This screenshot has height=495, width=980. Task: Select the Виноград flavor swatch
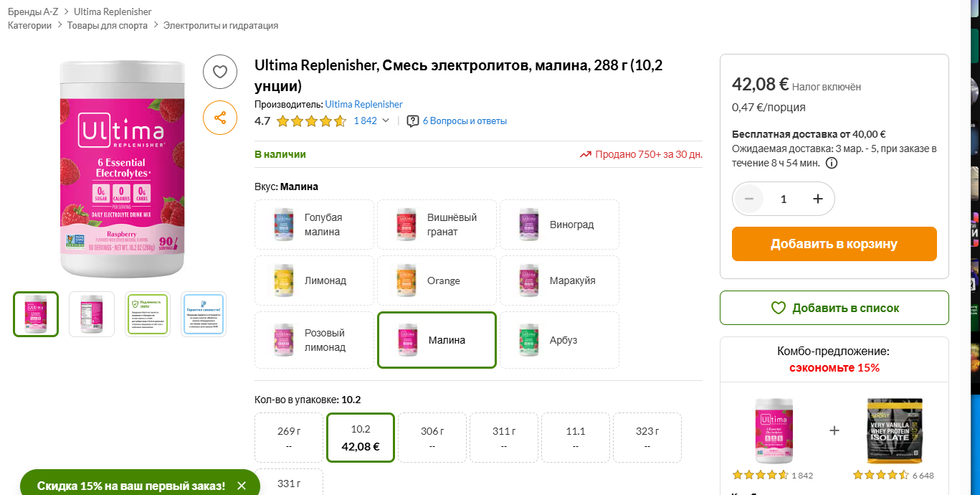pos(559,225)
